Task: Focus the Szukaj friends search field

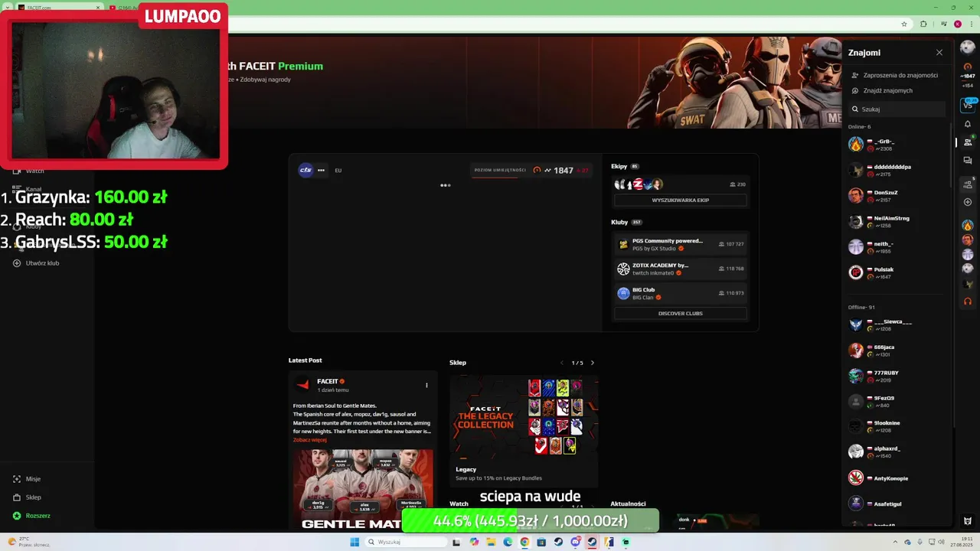Action: (897, 109)
